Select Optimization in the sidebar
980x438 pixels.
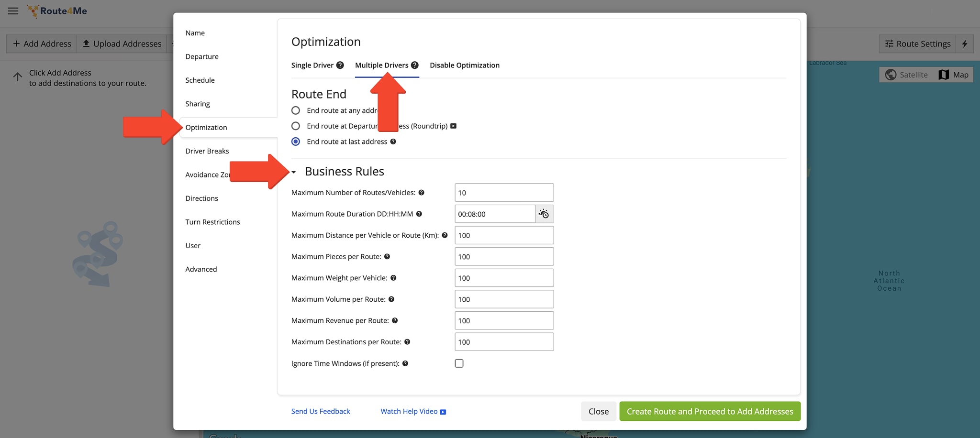pyautogui.click(x=206, y=128)
